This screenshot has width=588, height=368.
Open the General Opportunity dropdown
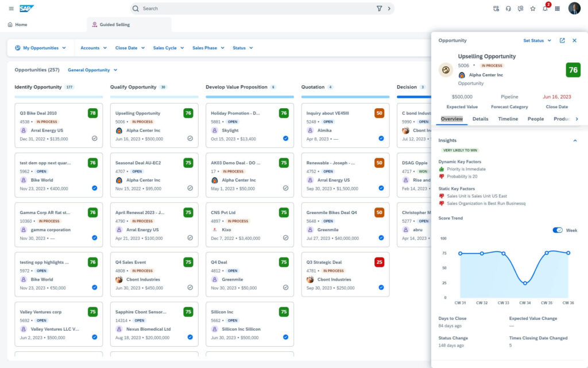click(x=92, y=70)
